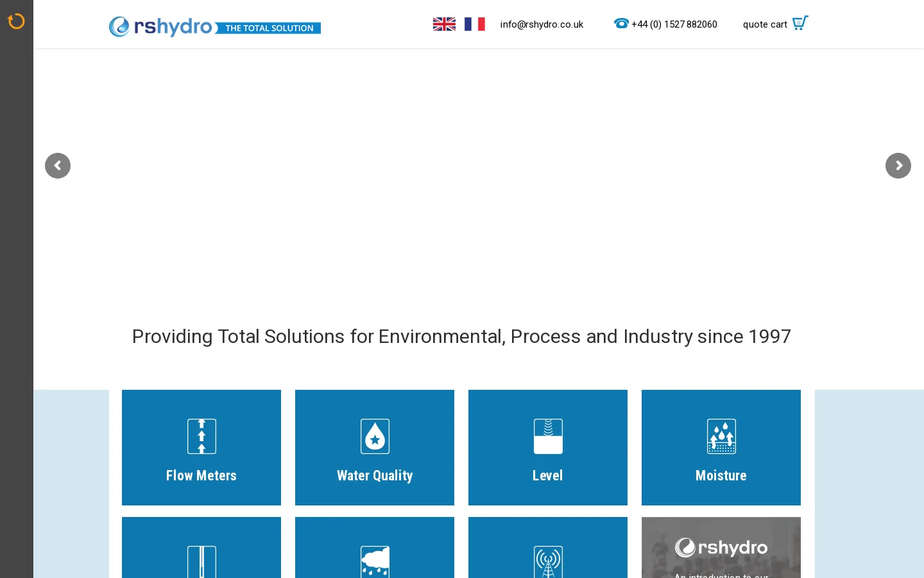The width and height of the screenshot is (924, 578).
Task: Open the Flow Meters category label
Action: point(201,475)
